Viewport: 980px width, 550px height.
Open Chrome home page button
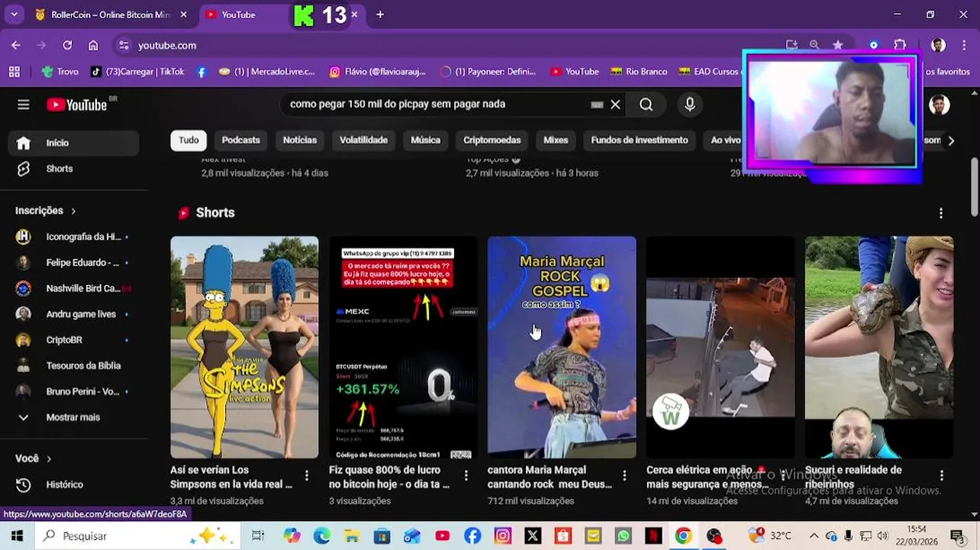[93, 45]
